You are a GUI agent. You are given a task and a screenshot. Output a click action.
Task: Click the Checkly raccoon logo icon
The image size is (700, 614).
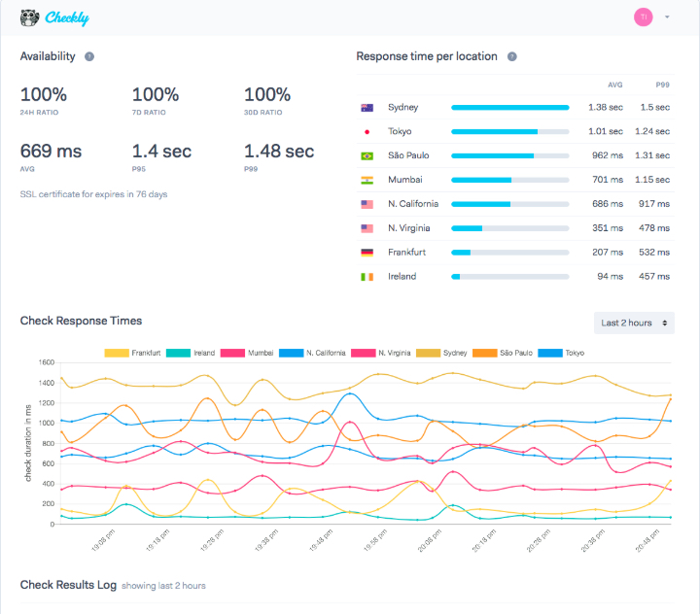(29, 17)
